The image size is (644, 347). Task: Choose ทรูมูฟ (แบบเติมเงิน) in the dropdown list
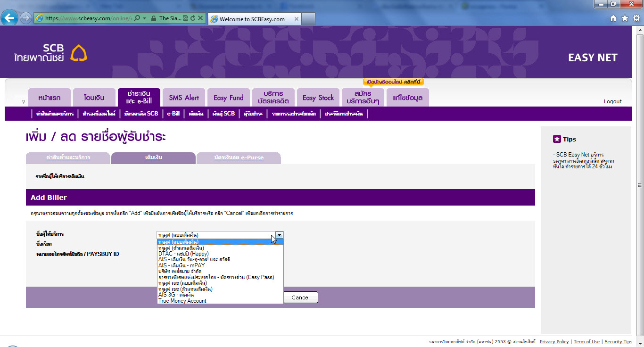click(x=220, y=242)
